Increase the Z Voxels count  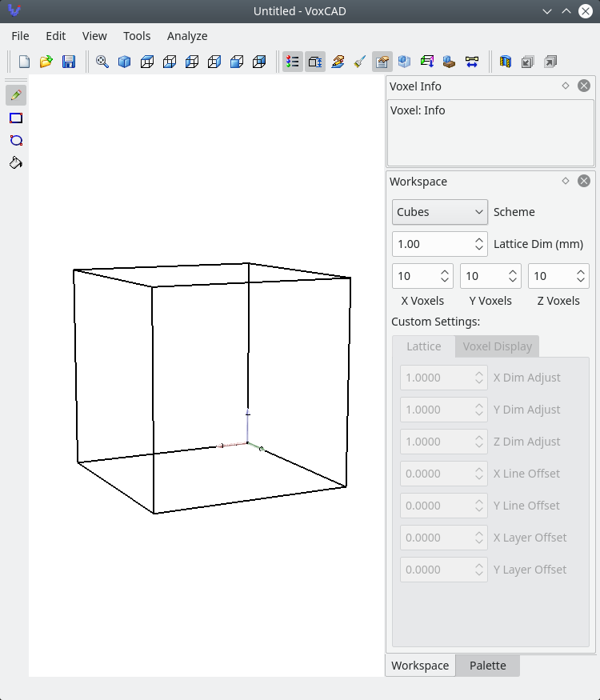580,271
